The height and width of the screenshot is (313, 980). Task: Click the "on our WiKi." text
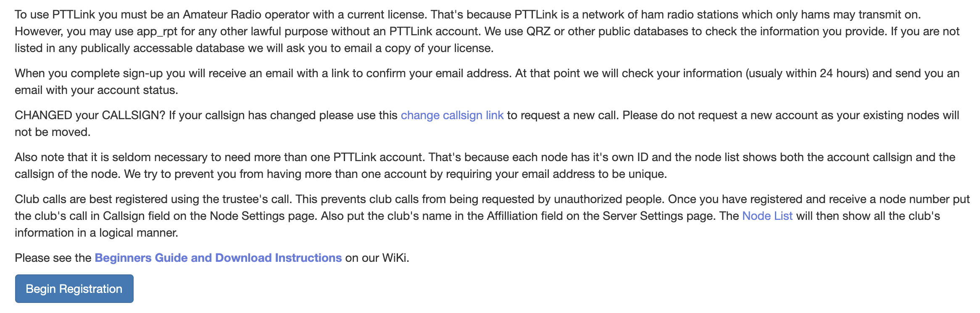[377, 258]
